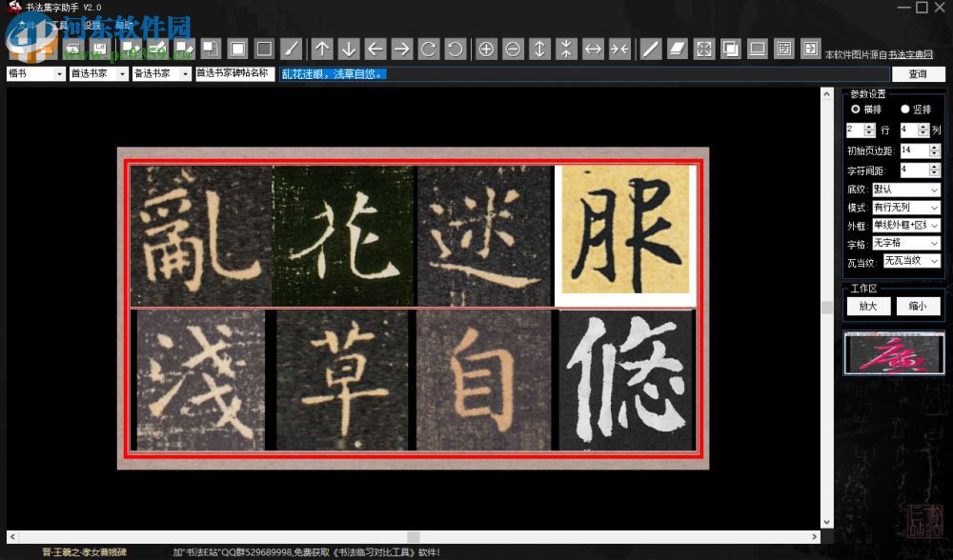This screenshot has width=953, height=560.
Task: Click the 查询 search button
Action: click(918, 73)
